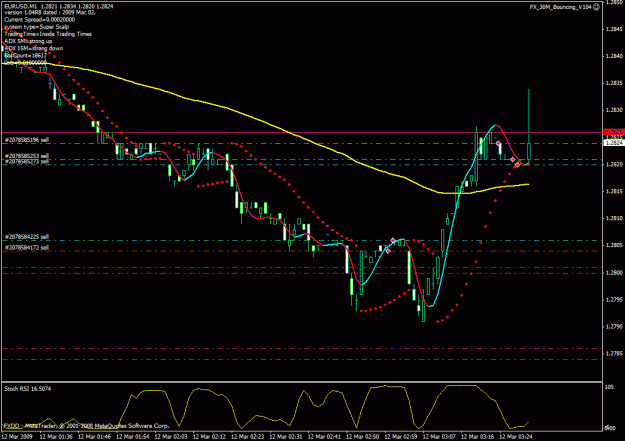Click 'TradingTime=Inside Trading Times' line
This screenshot has width=625, height=441.
pos(48,34)
